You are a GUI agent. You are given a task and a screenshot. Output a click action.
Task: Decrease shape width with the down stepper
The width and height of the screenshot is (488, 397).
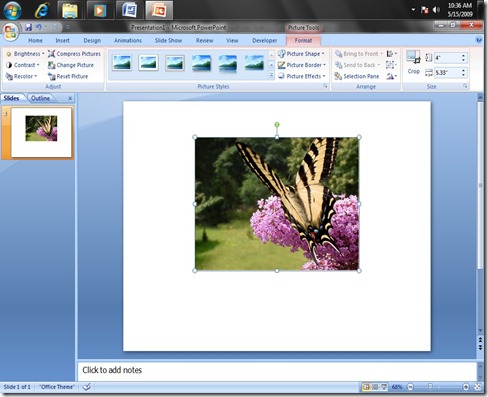click(463, 75)
